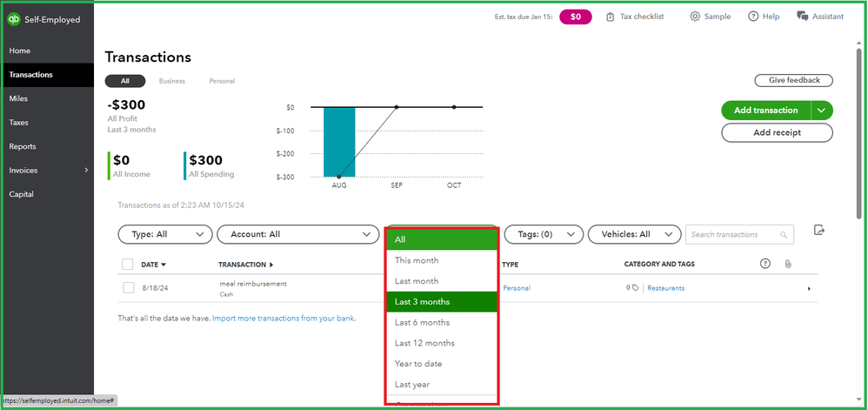Choose Last 12 months date option
Image resolution: width=868 pixels, height=410 pixels.
tap(441, 343)
